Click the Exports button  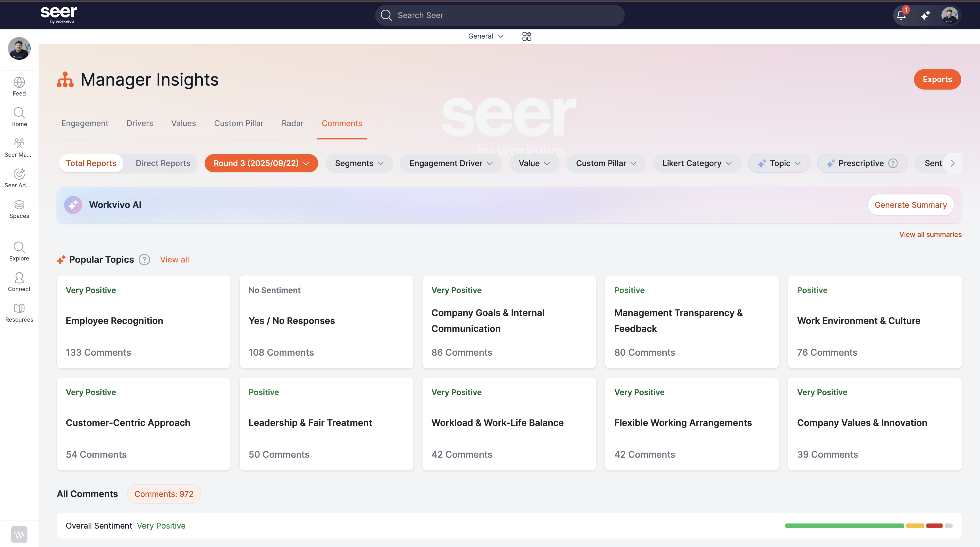937,79
